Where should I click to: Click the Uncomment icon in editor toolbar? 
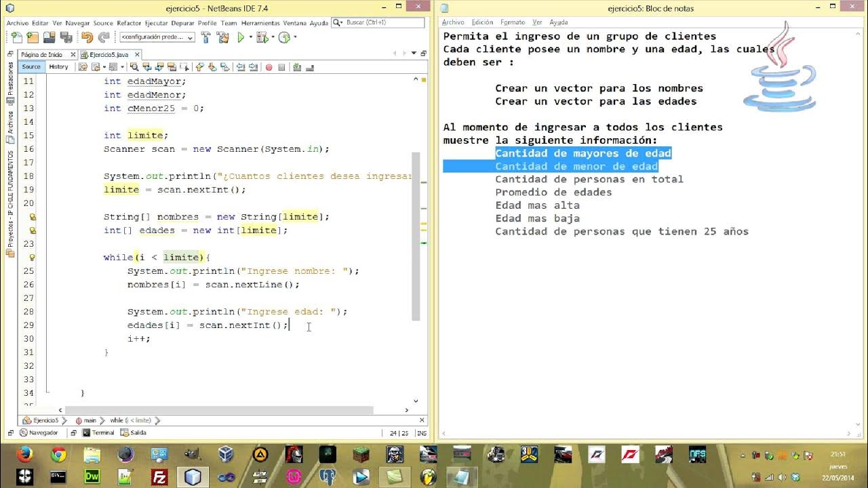point(309,67)
